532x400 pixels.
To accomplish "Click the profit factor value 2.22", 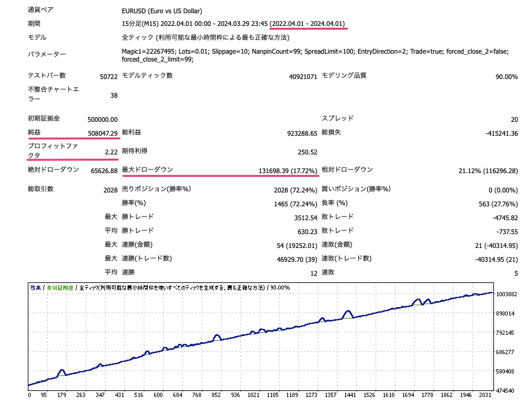I will [111, 152].
